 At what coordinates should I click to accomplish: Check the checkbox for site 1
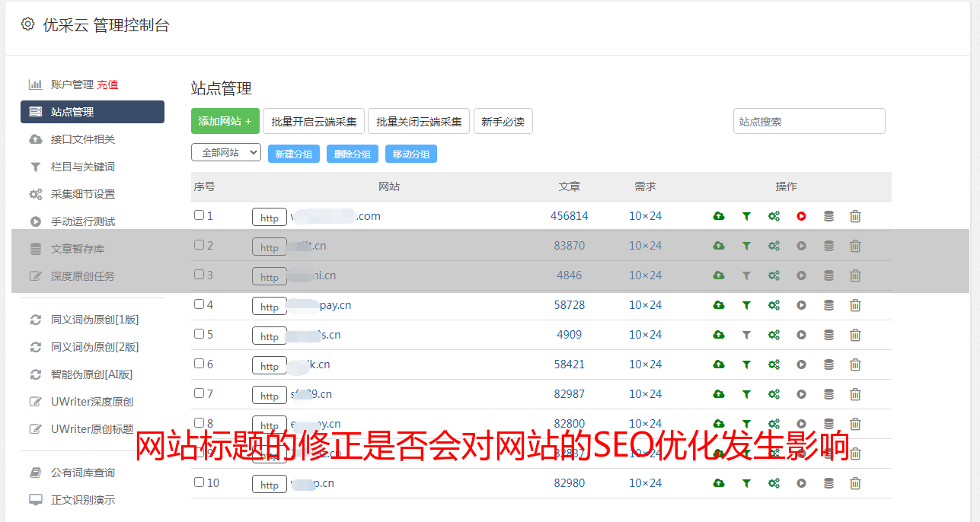199,215
